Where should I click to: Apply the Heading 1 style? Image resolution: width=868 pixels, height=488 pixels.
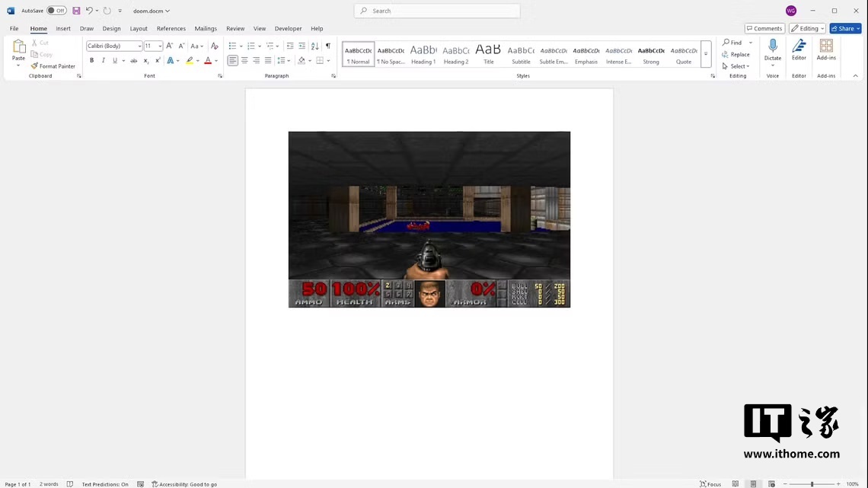[423, 54]
